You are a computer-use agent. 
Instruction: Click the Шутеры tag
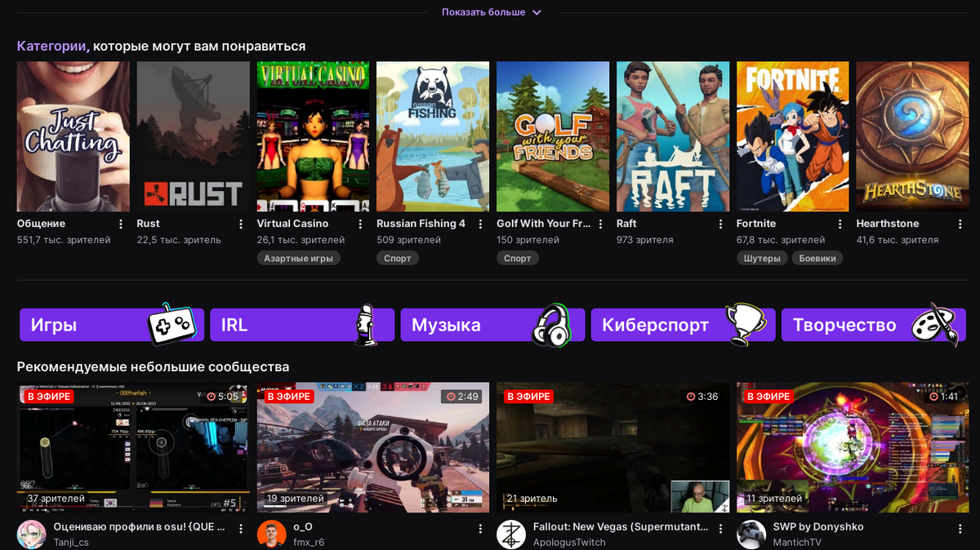coord(763,258)
